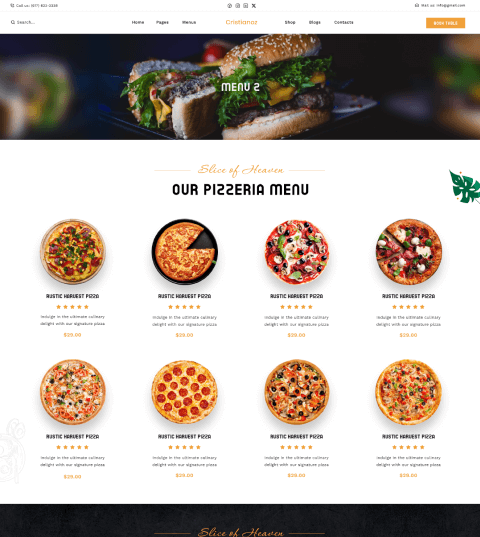Screen dimensions: 480x537
Task: Select the pepperoni pizza image
Action: pos(185,392)
